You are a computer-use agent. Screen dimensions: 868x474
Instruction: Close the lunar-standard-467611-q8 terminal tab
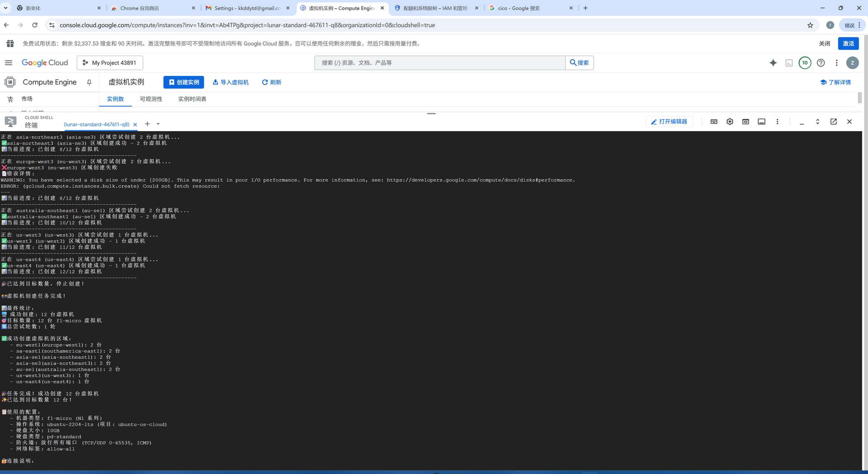(x=135, y=125)
